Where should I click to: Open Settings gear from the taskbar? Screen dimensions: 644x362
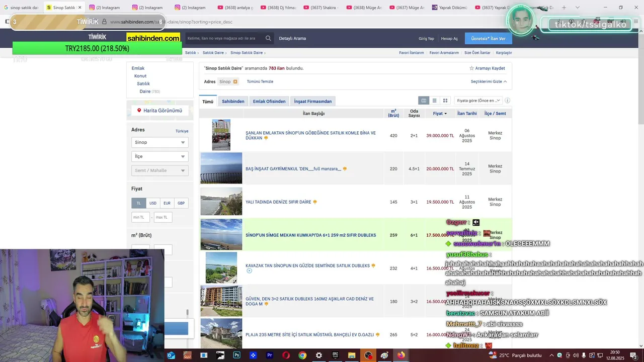click(319, 355)
